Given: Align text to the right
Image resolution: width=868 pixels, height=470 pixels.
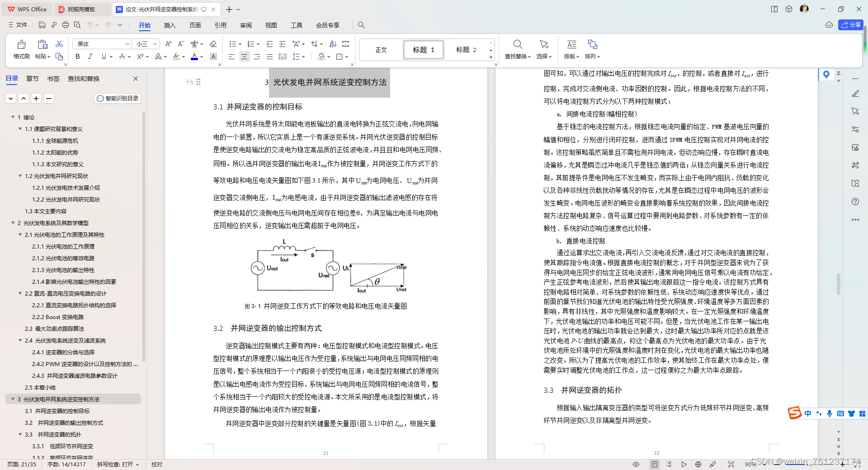Looking at the screenshot, I should point(257,56).
